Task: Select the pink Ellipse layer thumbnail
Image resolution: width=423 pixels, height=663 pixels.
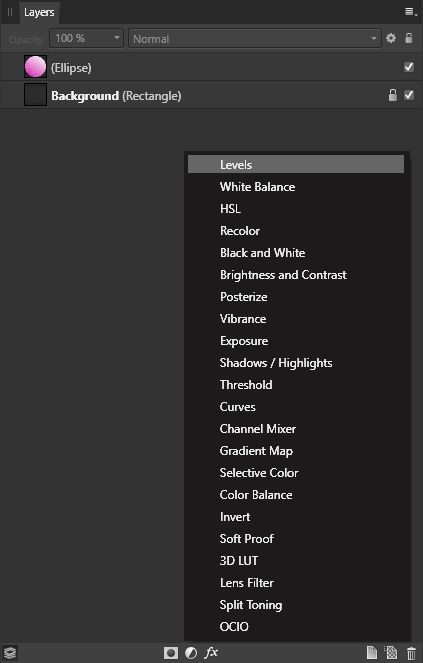Action: (x=35, y=67)
